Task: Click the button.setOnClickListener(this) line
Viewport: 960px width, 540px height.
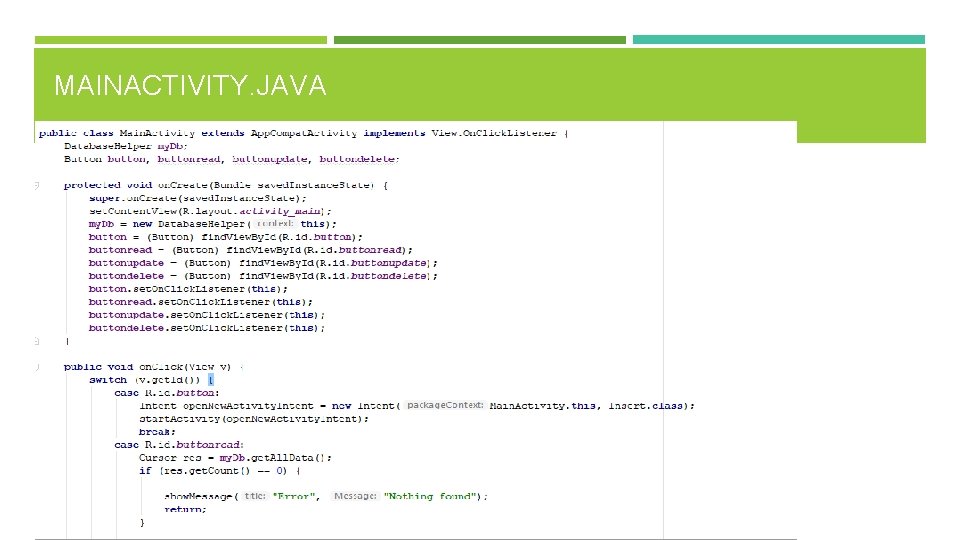Action: (x=188, y=289)
